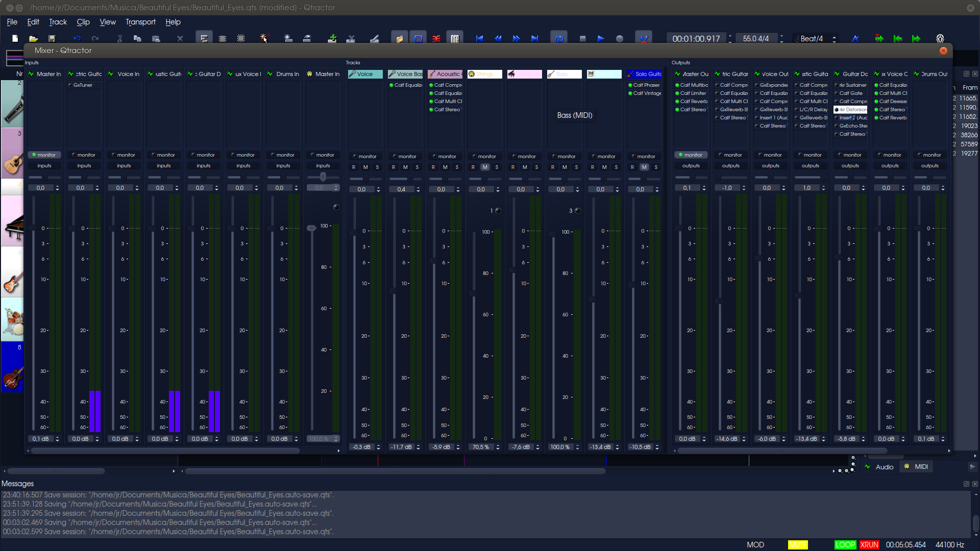Open the Clip menu
Image resolution: width=980 pixels, height=551 pixels.
pyautogui.click(x=83, y=22)
